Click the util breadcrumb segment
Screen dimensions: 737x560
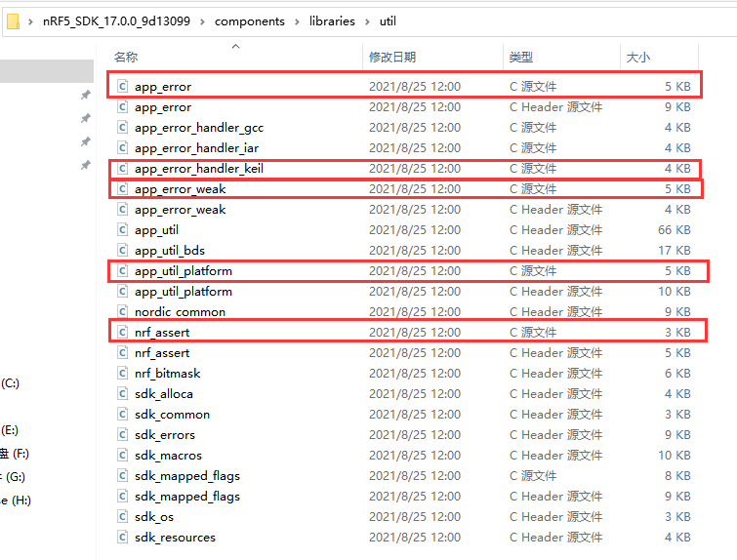coord(388,21)
